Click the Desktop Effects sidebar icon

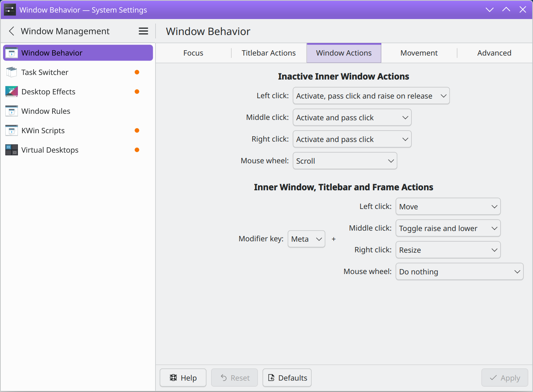point(11,92)
